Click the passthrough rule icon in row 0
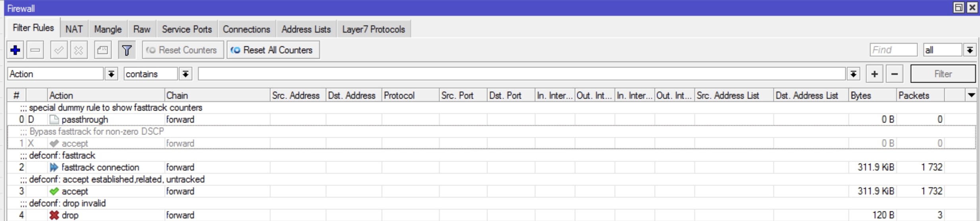The height and width of the screenshot is (221, 980). pyautogui.click(x=54, y=119)
